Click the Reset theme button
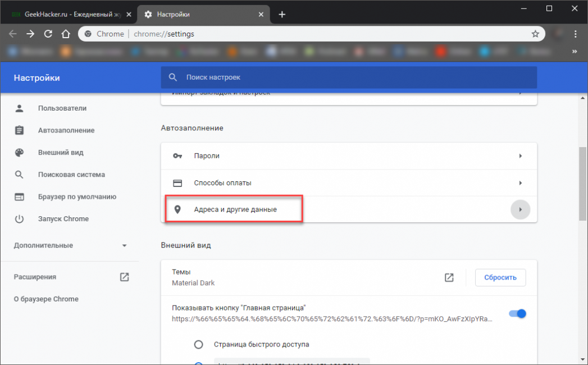The height and width of the screenshot is (365, 588). (500, 277)
